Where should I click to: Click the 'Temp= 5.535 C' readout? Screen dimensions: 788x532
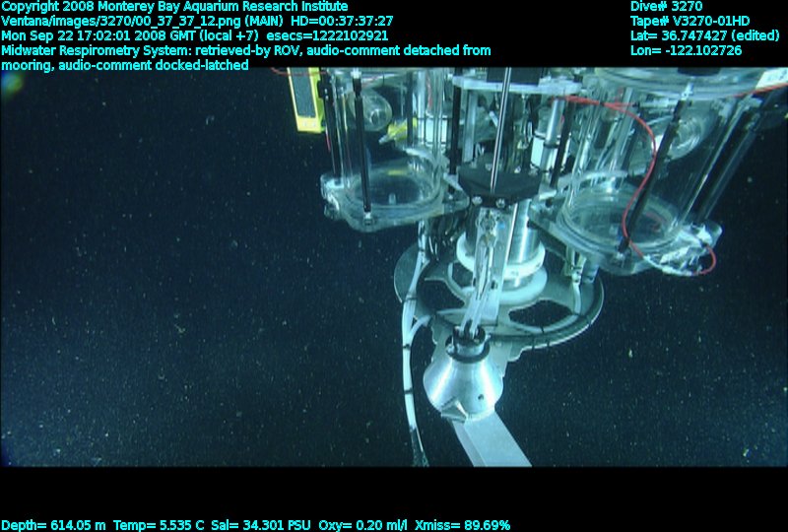click(159, 525)
